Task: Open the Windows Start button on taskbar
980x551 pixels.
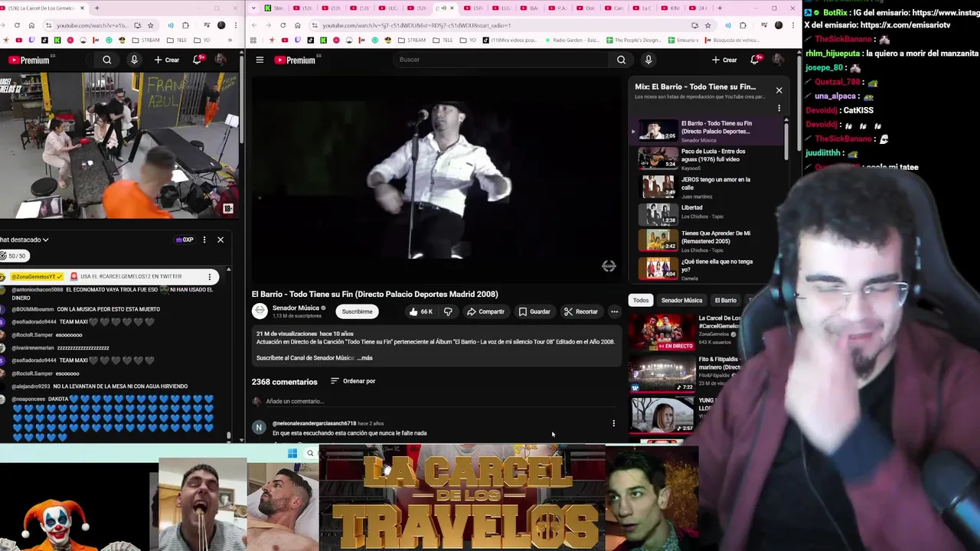Action: click(x=292, y=453)
